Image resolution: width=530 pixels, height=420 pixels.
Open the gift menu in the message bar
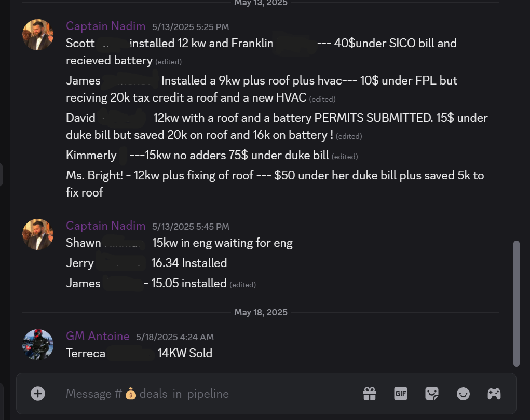coord(370,394)
